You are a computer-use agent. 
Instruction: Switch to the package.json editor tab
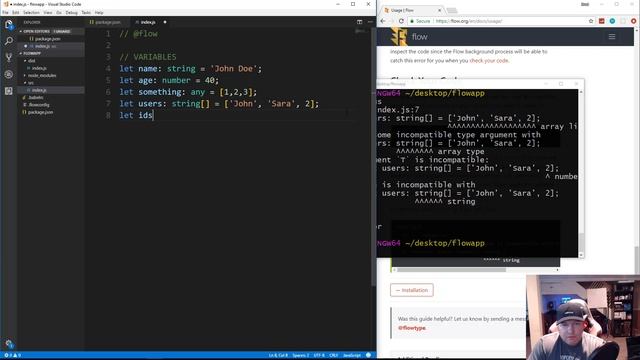coord(108,22)
